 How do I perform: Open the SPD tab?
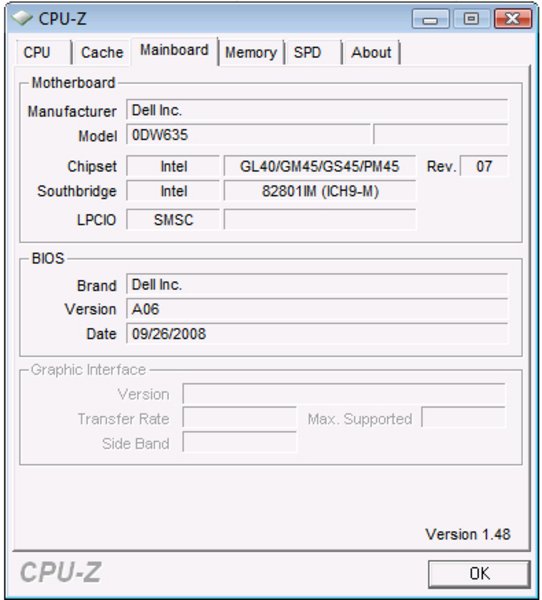[x=313, y=52]
